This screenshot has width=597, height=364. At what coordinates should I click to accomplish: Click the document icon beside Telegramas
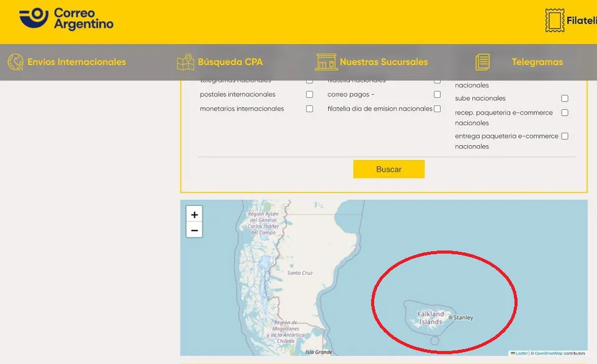[483, 62]
